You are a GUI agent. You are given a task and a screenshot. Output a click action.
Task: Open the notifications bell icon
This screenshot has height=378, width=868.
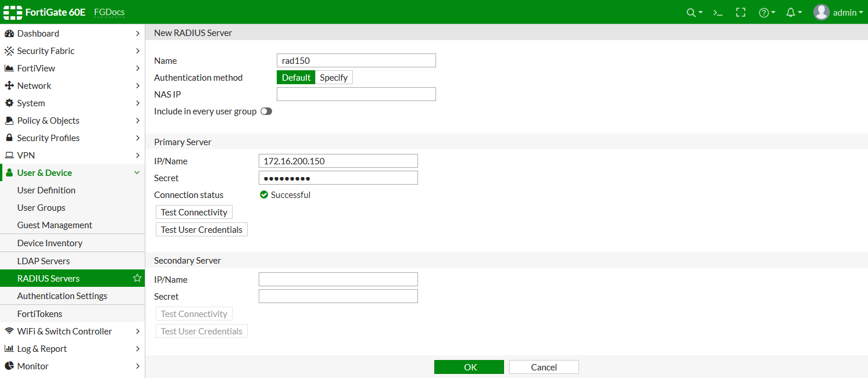click(791, 12)
